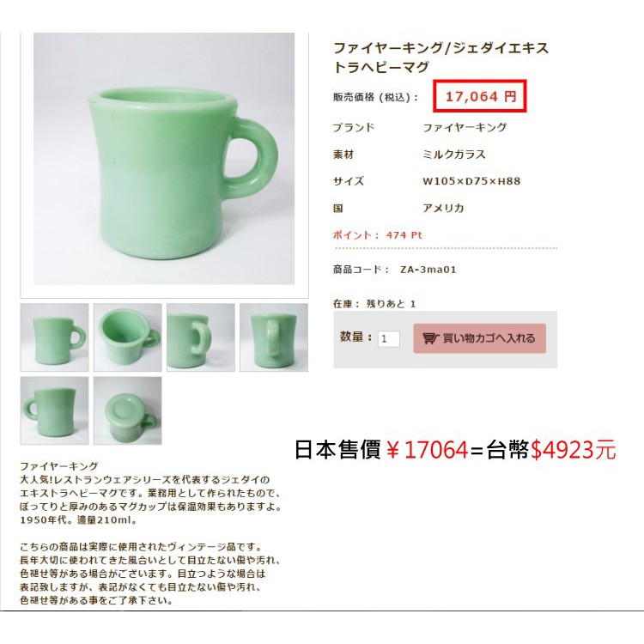The image size is (644, 644).
Task: Click the country value アメリカ
Action: [x=443, y=209]
